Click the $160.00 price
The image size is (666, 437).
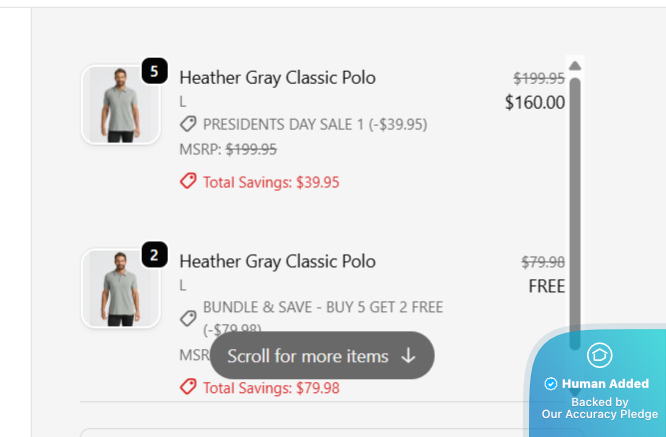(x=535, y=102)
